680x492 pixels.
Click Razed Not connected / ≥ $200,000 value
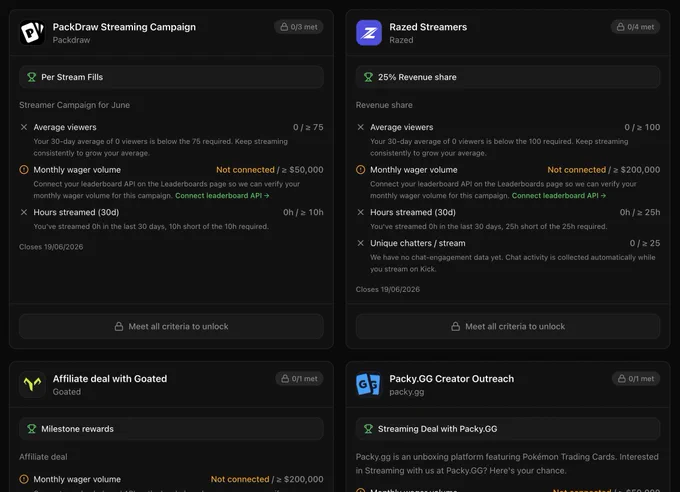[x=604, y=170]
